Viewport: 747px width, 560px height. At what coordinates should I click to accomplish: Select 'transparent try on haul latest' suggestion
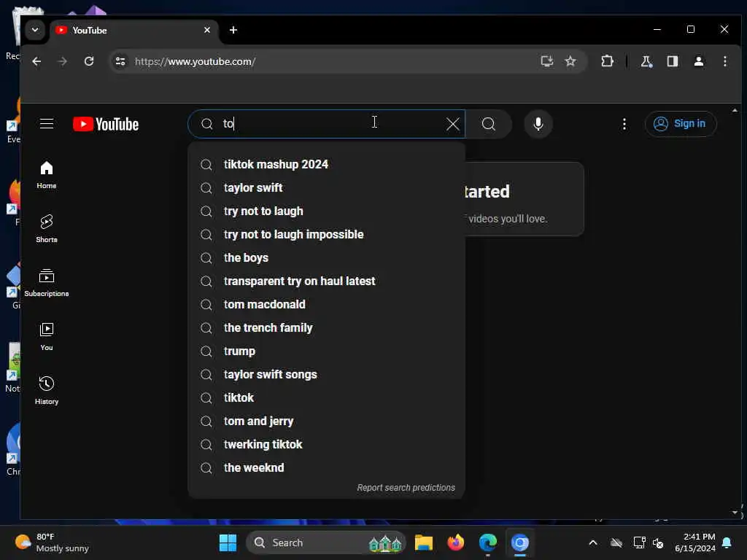click(x=326, y=281)
